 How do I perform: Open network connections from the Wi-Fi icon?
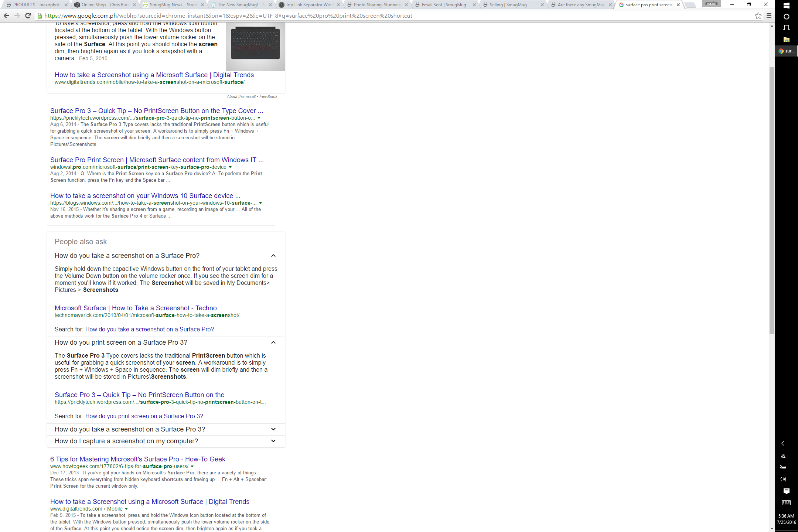tap(783, 456)
